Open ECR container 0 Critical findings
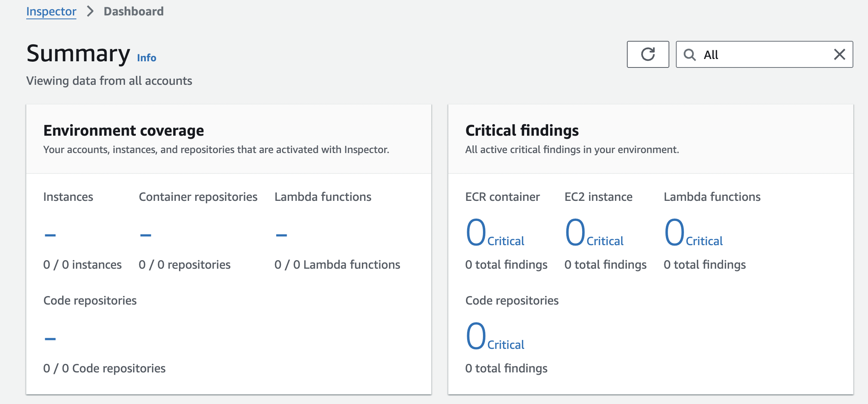Image resolution: width=868 pixels, height=404 pixels. pyautogui.click(x=495, y=233)
